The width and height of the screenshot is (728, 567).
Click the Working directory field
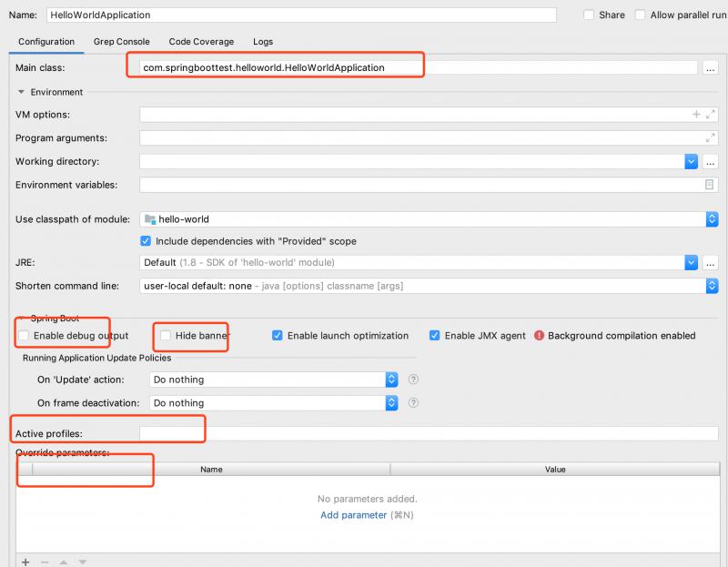(x=412, y=162)
